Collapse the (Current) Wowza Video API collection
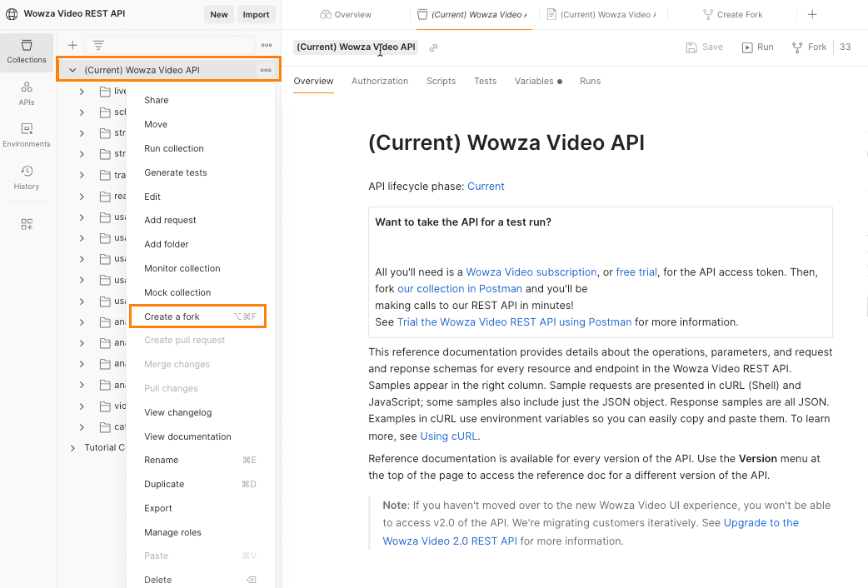The height and width of the screenshot is (588, 868). click(x=72, y=70)
